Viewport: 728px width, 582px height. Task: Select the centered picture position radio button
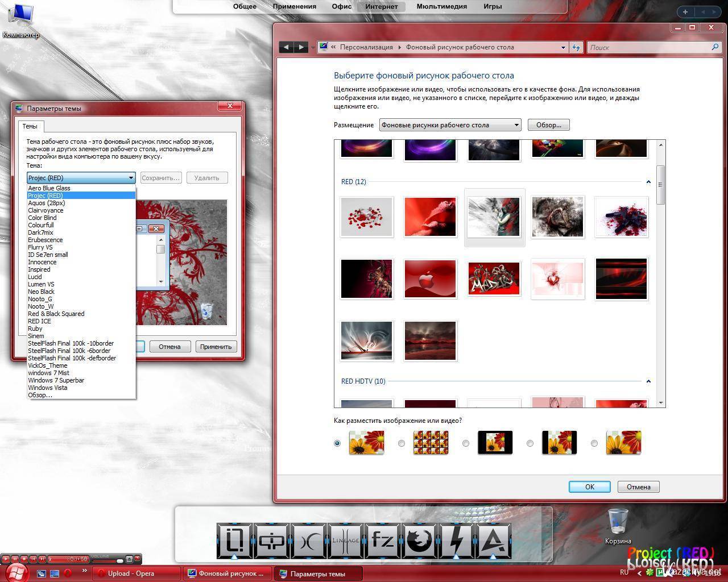click(x=466, y=443)
